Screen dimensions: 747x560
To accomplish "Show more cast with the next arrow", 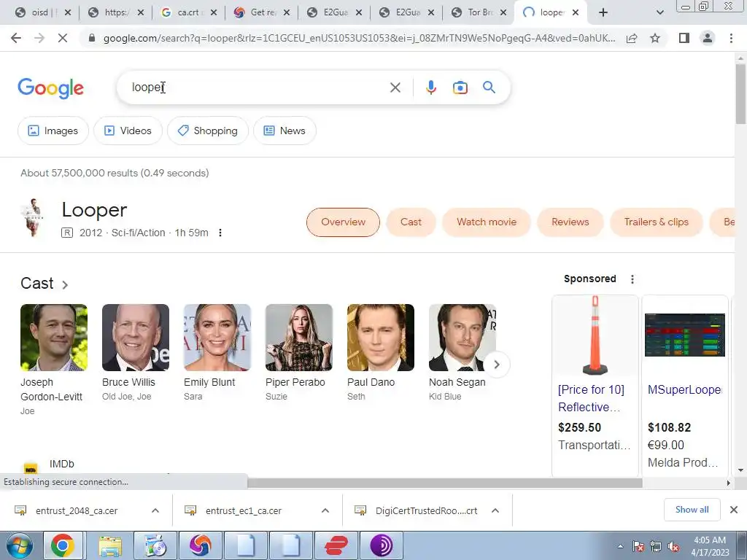I will [496, 365].
